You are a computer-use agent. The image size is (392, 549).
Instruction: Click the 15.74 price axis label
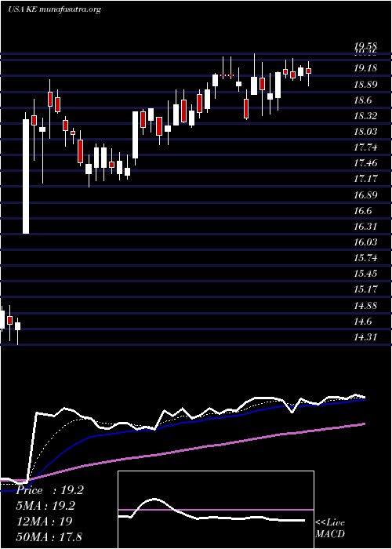click(365, 258)
